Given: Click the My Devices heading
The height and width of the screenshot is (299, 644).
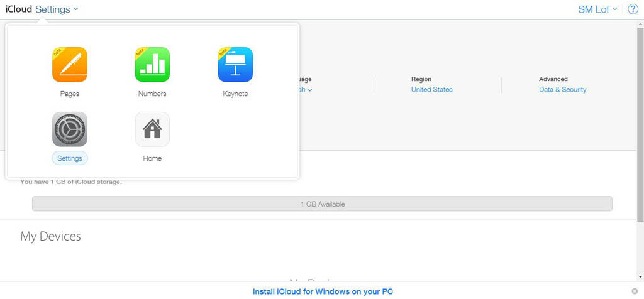Looking at the screenshot, I should point(50,237).
